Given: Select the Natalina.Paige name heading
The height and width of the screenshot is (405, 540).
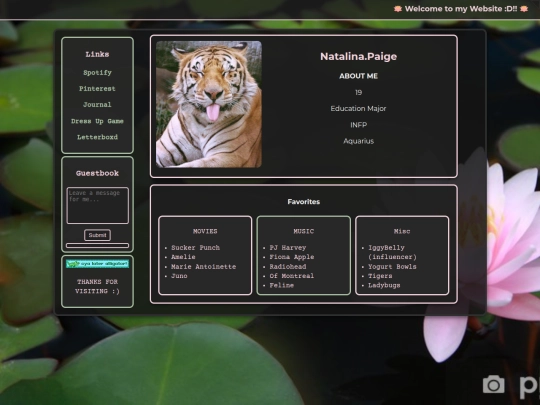Looking at the screenshot, I should click(x=359, y=56).
